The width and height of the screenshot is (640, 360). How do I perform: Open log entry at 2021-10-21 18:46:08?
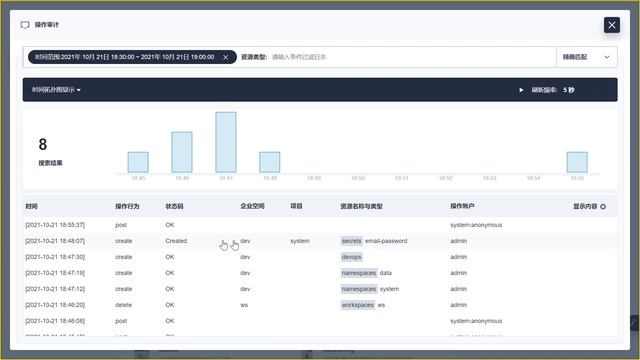[x=320, y=321]
